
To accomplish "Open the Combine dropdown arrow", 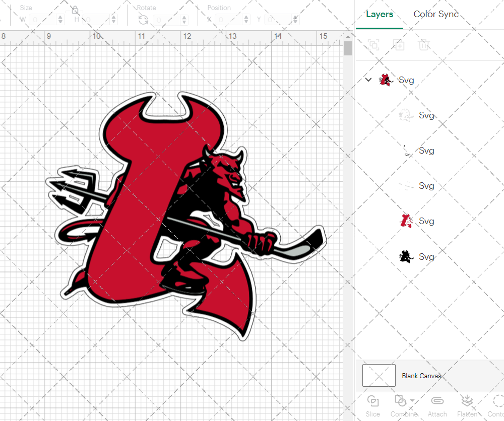I will (x=412, y=400).
